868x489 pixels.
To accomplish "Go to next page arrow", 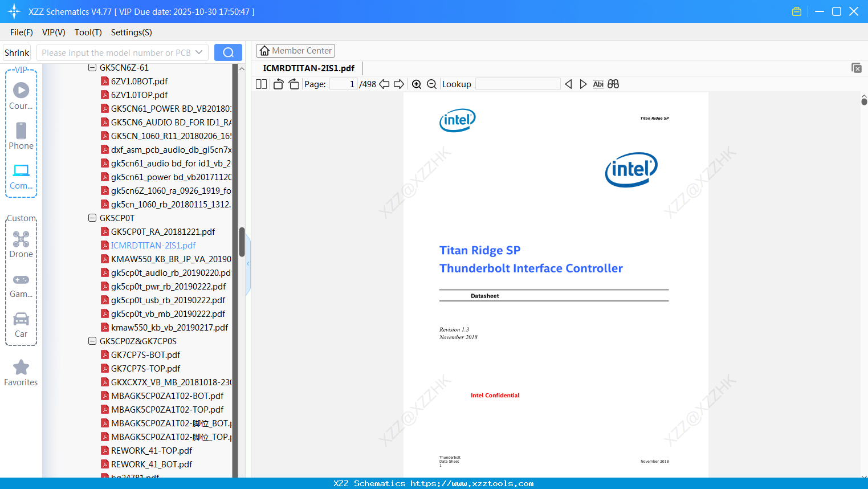I will tap(399, 84).
